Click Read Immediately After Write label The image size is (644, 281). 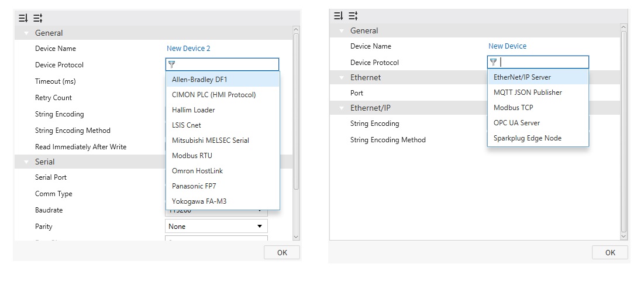pos(81,147)
